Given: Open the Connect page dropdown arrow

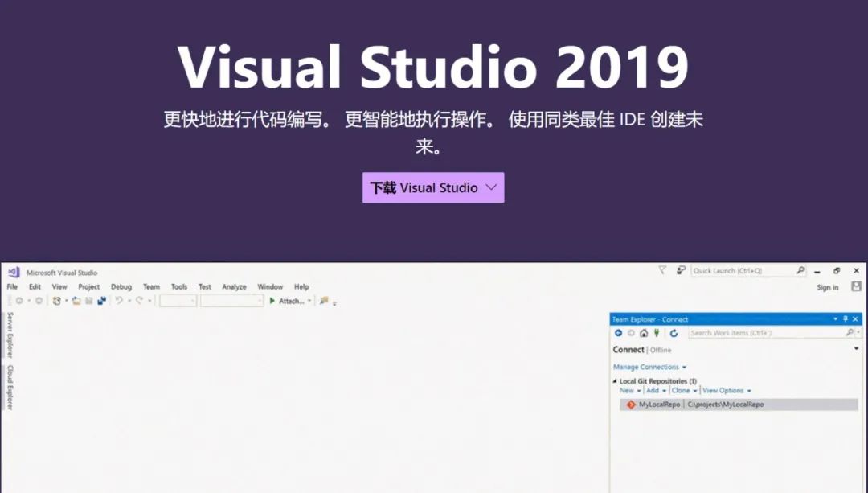Looking at the screenshot, I should (857, 349).
